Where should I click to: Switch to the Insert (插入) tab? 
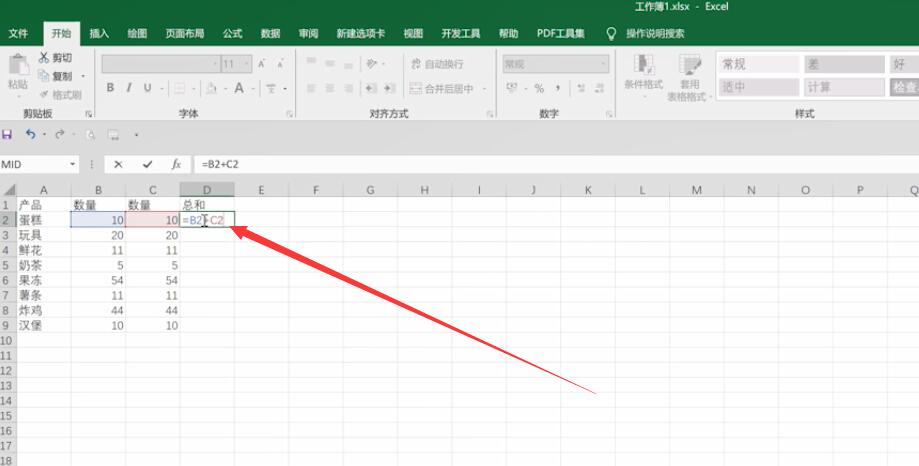[99, 33]
